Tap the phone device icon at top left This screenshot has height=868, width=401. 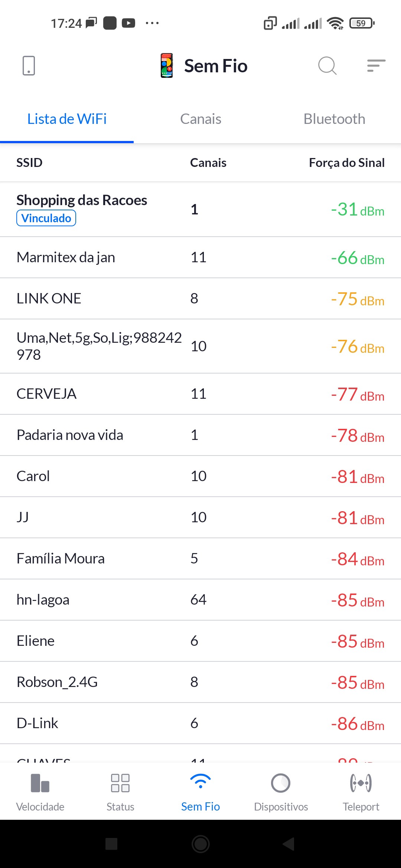point(29,66)
